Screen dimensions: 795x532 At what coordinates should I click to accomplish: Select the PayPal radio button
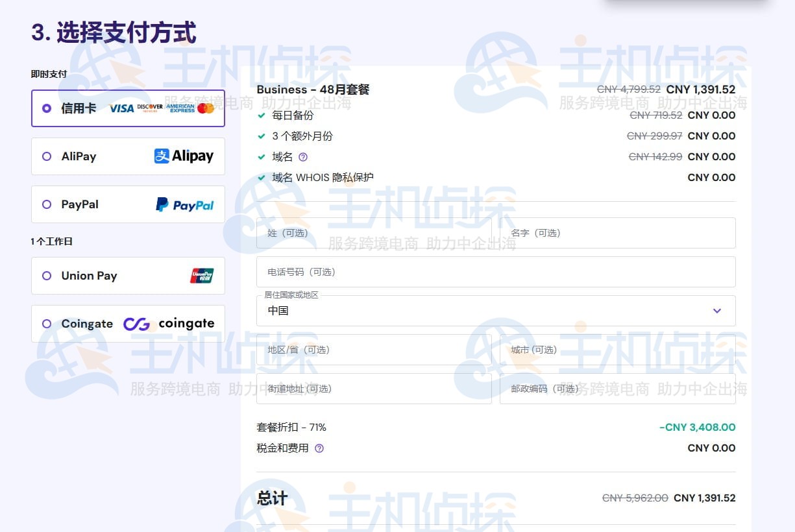pos(47,204)
